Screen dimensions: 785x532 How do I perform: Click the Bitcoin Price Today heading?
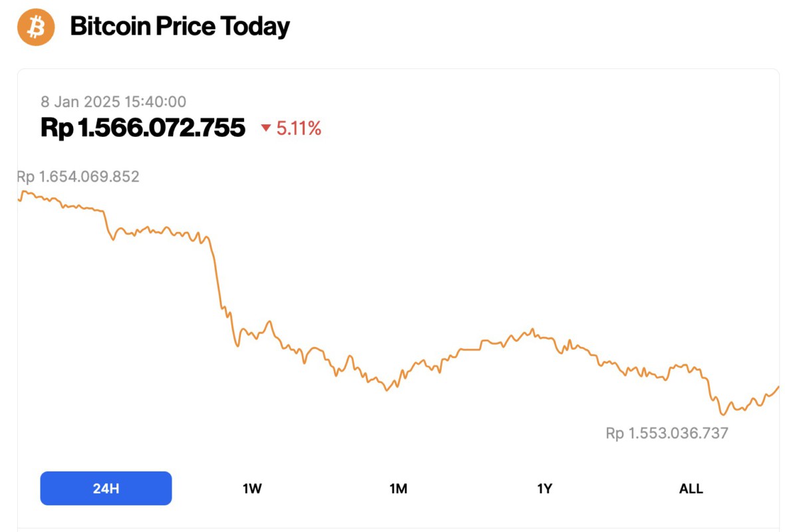(180, 27)
